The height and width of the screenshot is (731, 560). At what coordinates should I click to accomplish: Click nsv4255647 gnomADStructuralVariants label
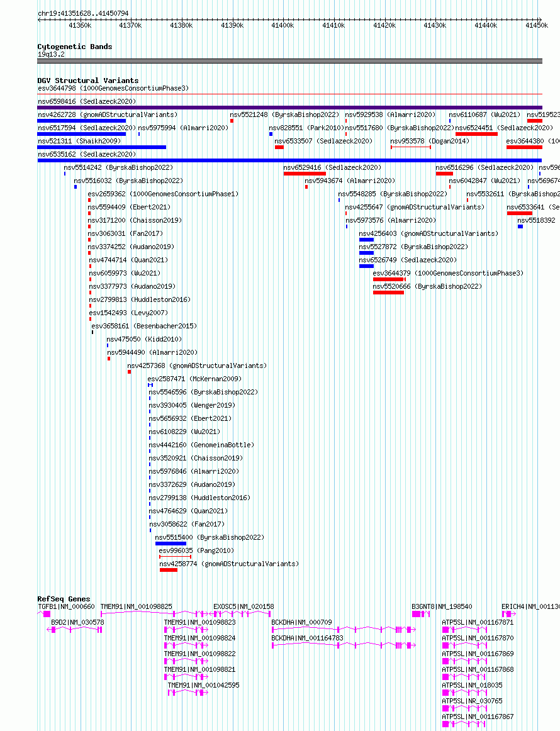click(x=415, y=207)
